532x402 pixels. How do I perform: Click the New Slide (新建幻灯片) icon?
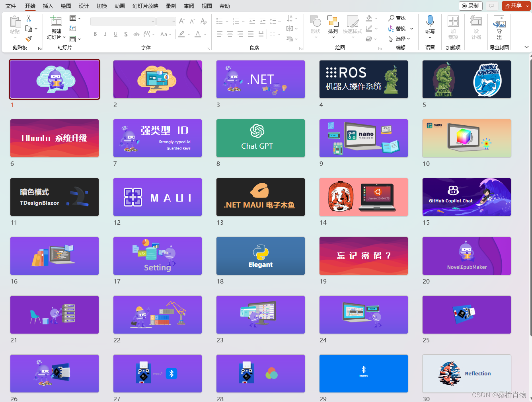(56, 21)
